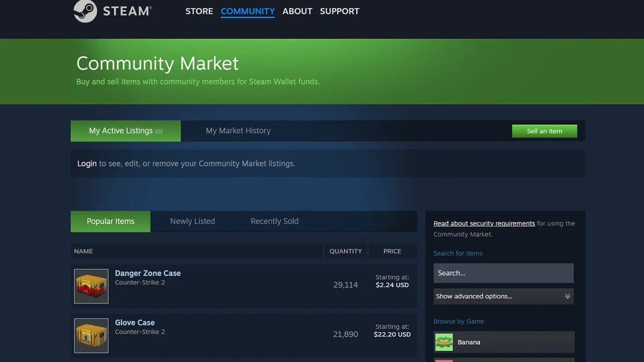Click the Glove Case item image

[x=91, y=335]
